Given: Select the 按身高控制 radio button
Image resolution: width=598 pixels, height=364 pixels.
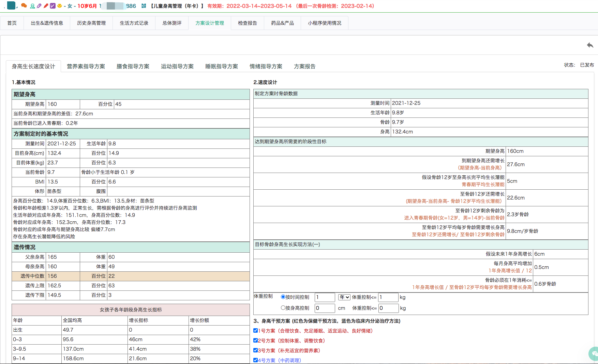Looking at the screenshot, I should [x=283, y=308].
